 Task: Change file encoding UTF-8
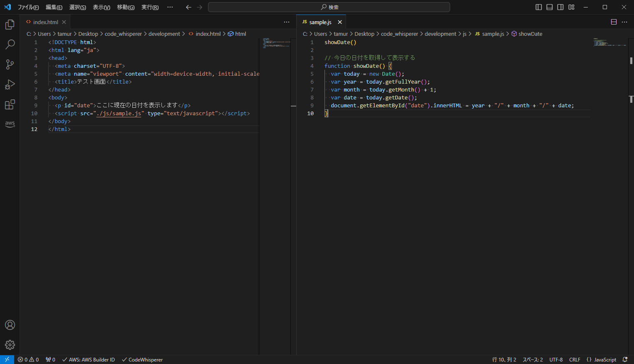[556, 359]
